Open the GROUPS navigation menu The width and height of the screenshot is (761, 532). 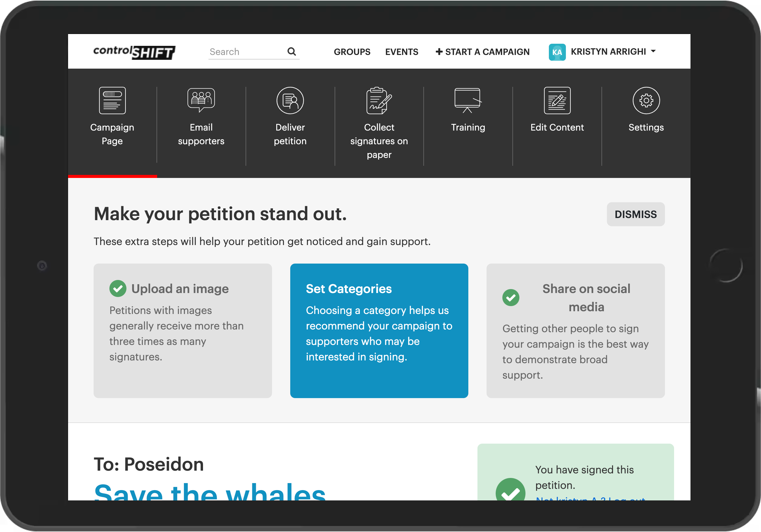click(353, 51)
